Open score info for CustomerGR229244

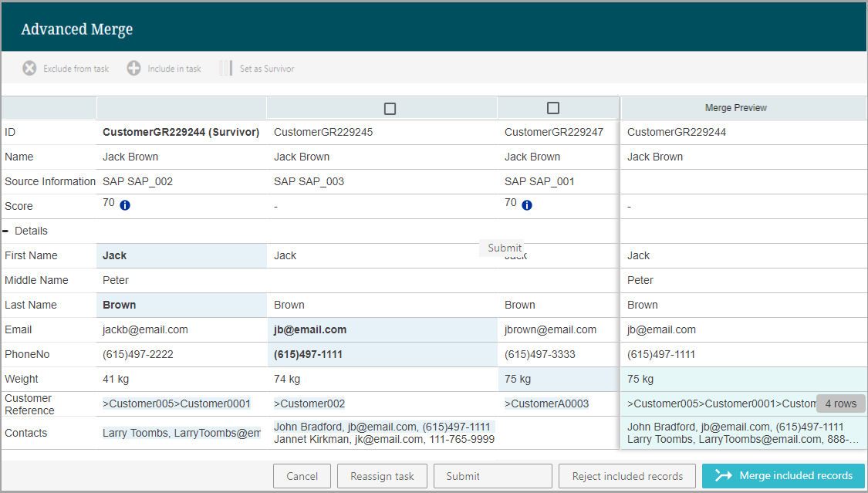tap(125, 205)
